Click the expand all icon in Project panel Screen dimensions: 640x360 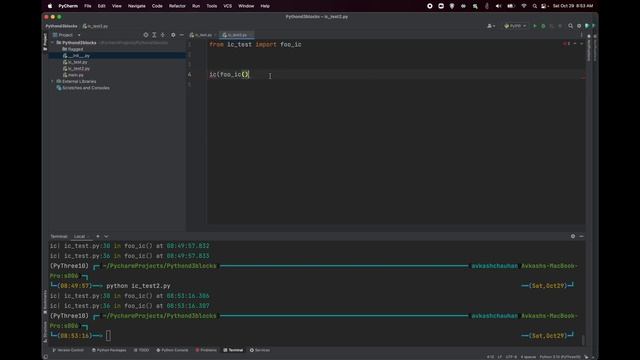[x=154, y=35]
